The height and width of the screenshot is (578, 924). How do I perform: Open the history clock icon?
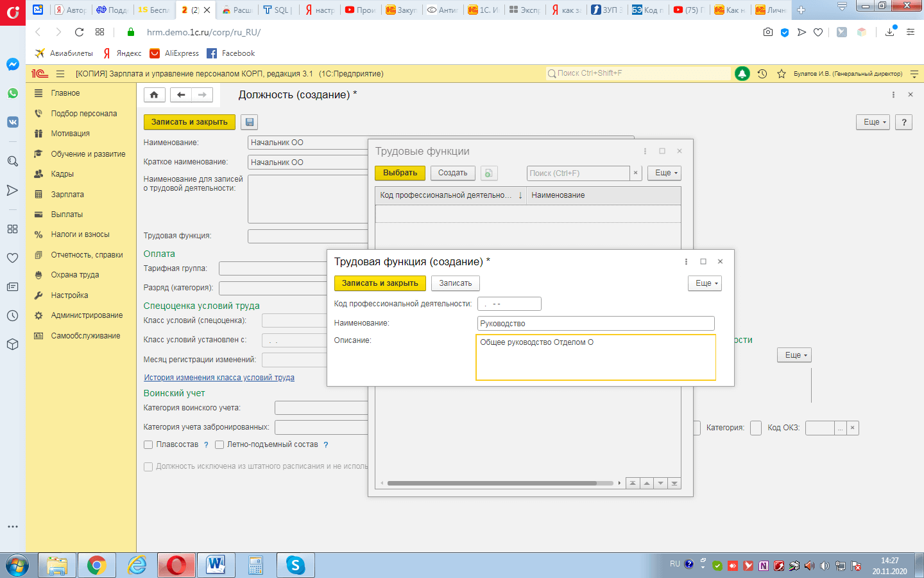point(762,74)
